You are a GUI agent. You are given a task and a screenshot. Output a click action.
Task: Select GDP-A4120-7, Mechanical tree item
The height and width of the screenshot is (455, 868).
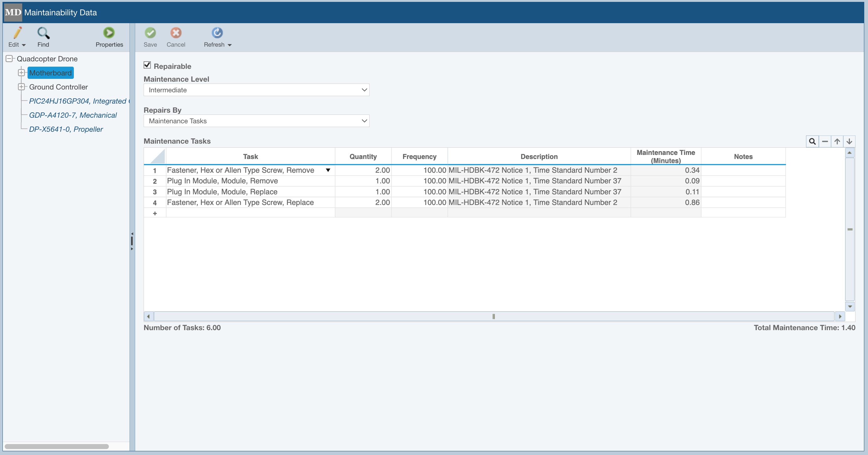point(73,115)
